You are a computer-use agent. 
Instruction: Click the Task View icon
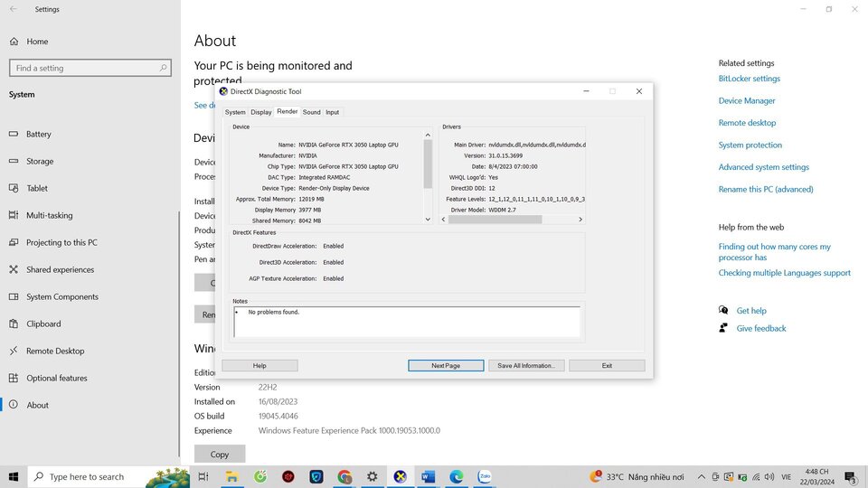coord(203,476)
